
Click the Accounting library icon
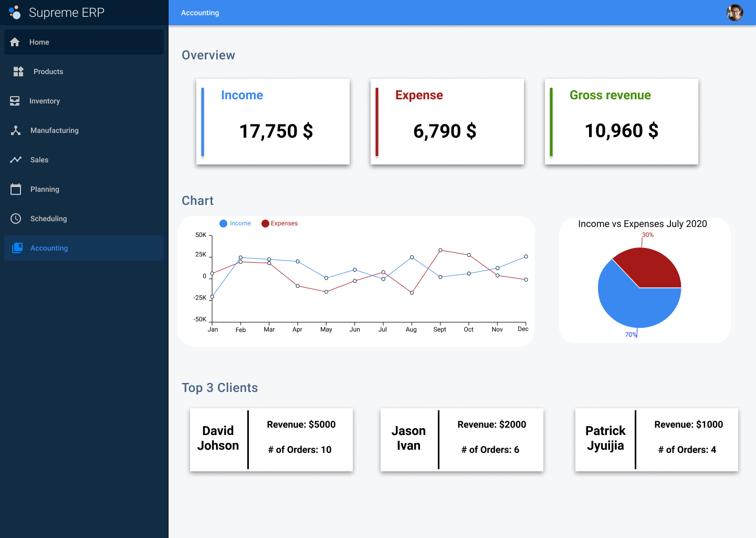click(17, 248)
